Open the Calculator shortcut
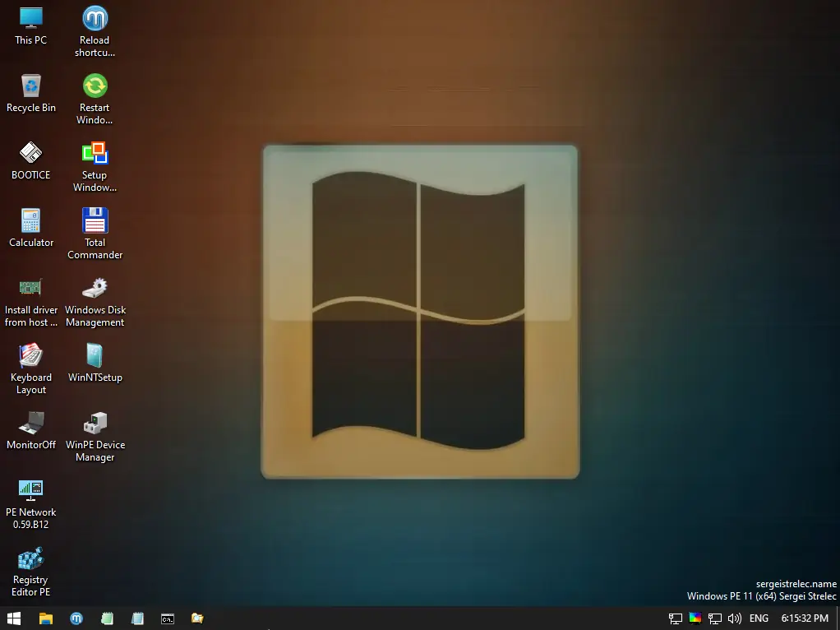This screenshot has height=630, width=840. (30, 228)
